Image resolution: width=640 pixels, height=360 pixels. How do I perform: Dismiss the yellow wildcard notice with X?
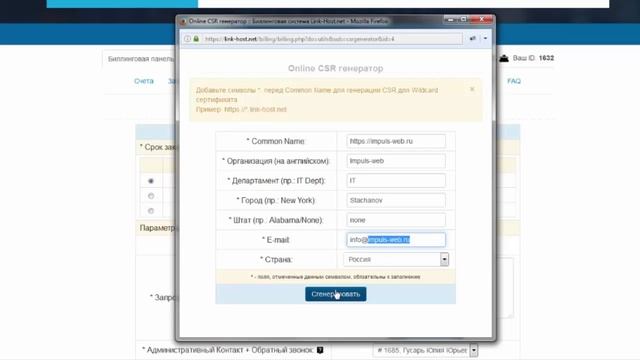point(472,89)
